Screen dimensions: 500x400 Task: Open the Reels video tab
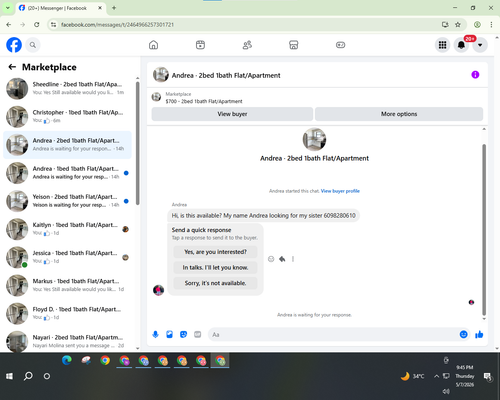click(200, 45)
